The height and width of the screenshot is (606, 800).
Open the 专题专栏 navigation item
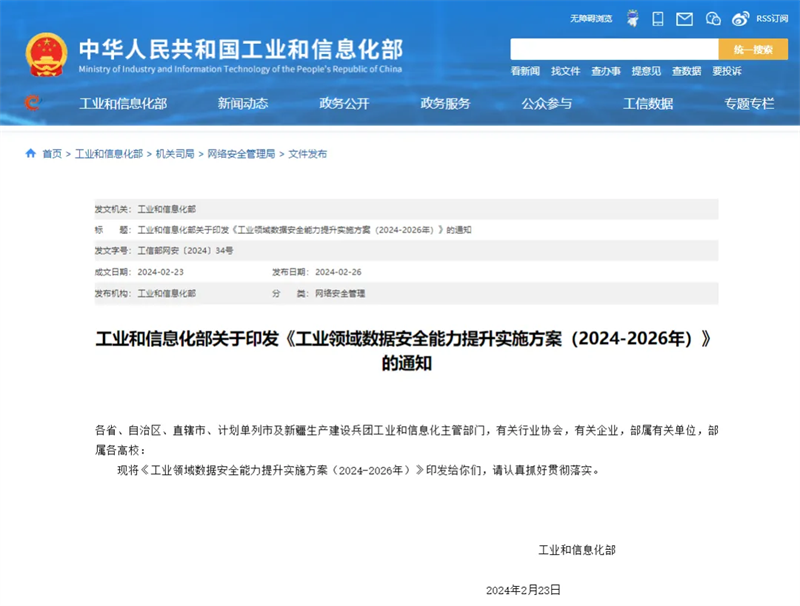point(749,103)
